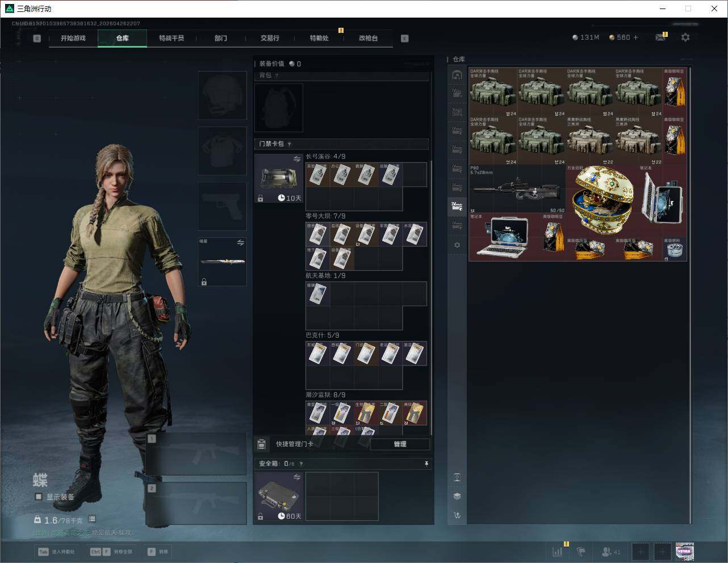Click the 10天 timer on card case
Viewport: 728px width, 563px height.
(290, 198)
